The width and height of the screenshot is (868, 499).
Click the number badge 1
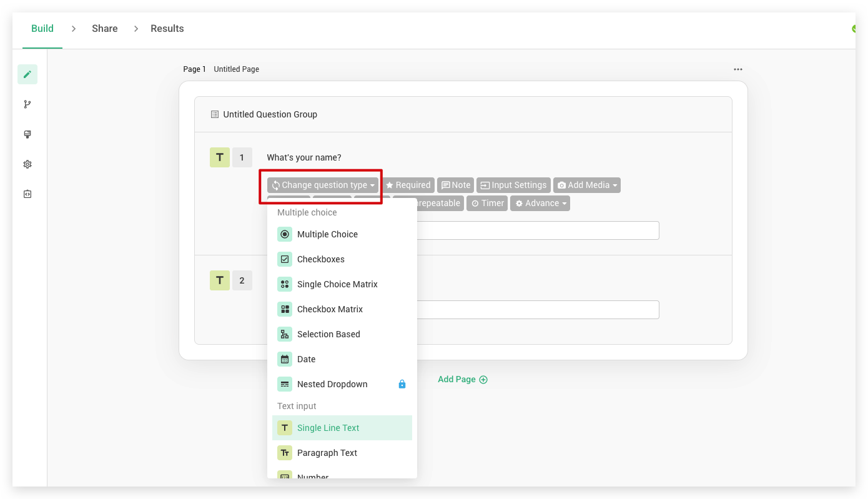[x=242, y=157]
